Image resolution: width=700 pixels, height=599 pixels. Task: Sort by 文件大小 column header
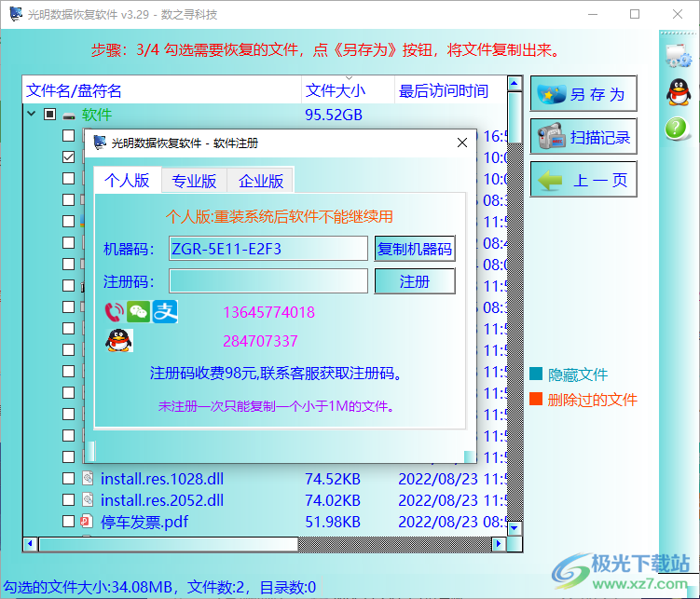pos(348,90)
